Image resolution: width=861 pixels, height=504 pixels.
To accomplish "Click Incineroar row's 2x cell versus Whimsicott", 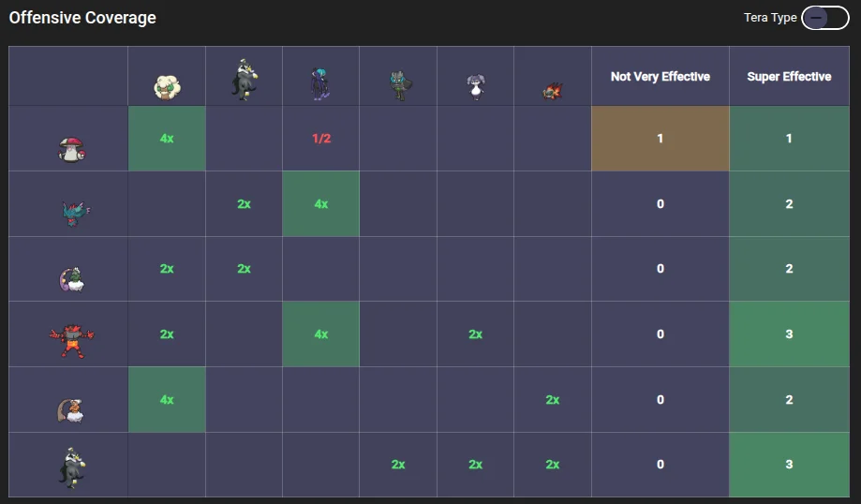I will (x=167, y=334).
